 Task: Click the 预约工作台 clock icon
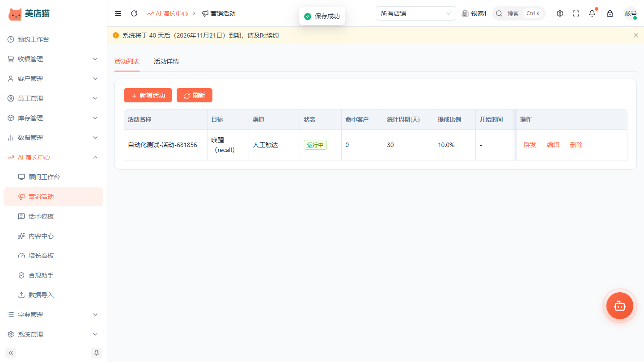(11, 39)
